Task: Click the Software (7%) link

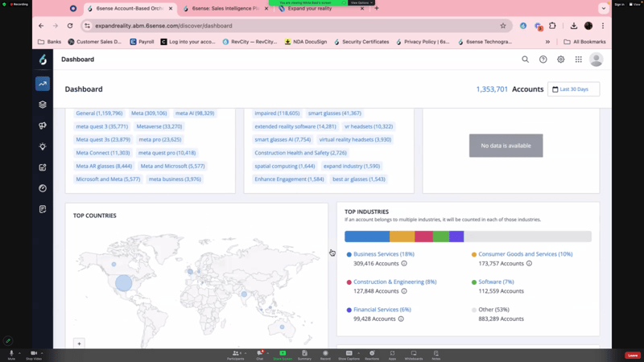Action: click(496, 282)
